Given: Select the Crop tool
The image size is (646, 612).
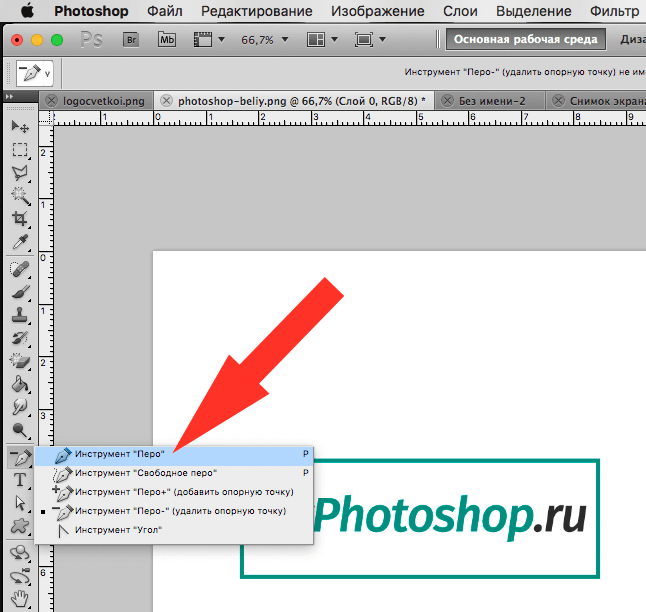Looking at the screenshot, I should click(x=19, y=219).
